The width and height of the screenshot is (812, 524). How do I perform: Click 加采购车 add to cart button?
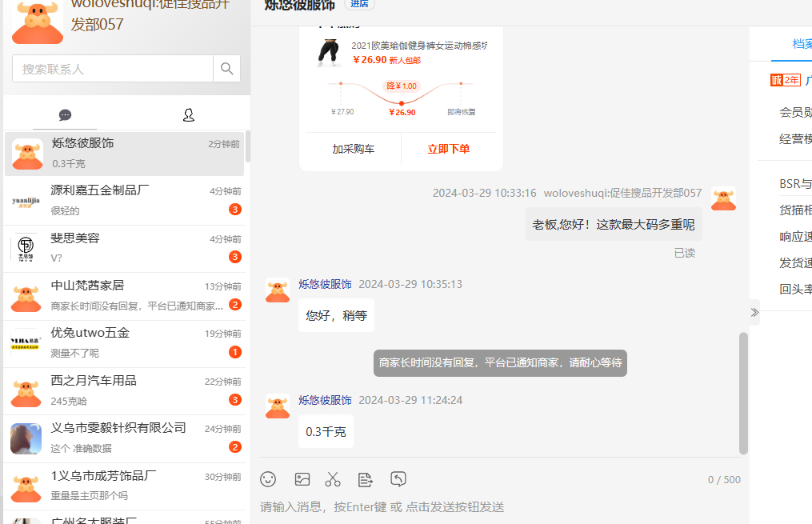tap(354, 149)
